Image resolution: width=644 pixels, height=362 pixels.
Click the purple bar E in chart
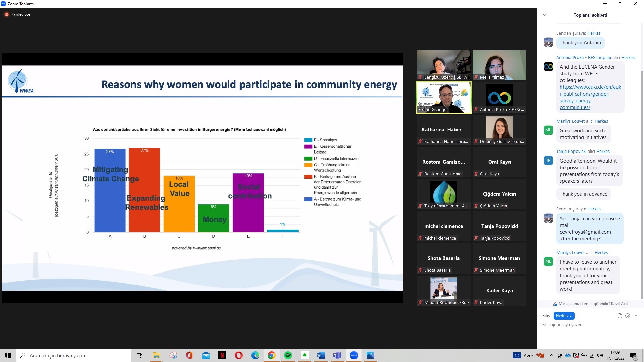pos(248,202)
